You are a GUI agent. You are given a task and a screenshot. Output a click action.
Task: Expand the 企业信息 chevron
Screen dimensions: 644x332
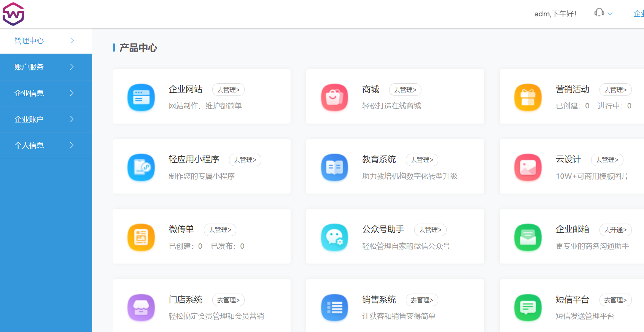(x=72, y=93)
